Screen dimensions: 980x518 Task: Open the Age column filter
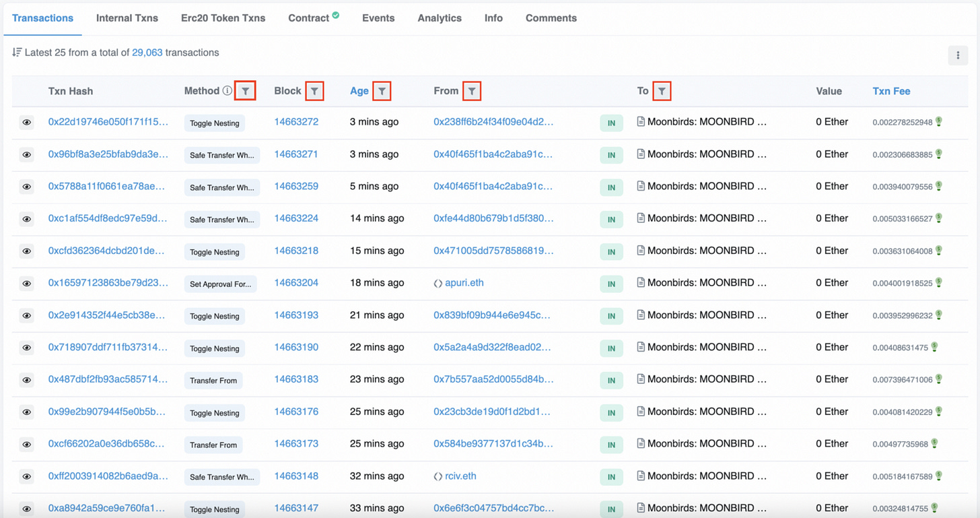point(382,91)
